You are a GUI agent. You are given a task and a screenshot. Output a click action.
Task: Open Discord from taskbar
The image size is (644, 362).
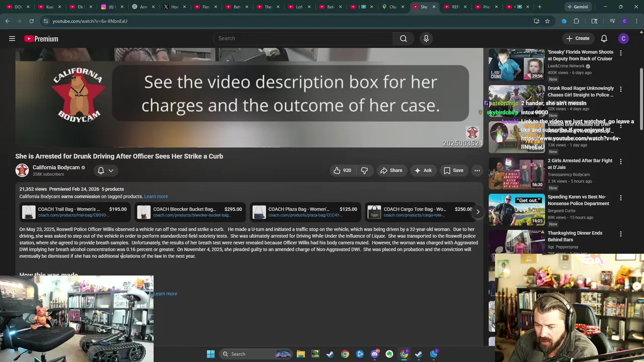(x=374, y=354)
